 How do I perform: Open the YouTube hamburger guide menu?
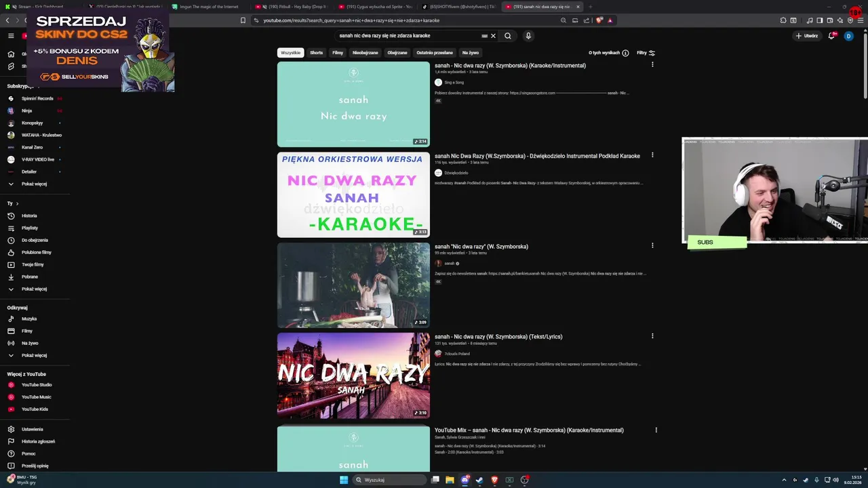pyautogui.click(x=11, y=36)
